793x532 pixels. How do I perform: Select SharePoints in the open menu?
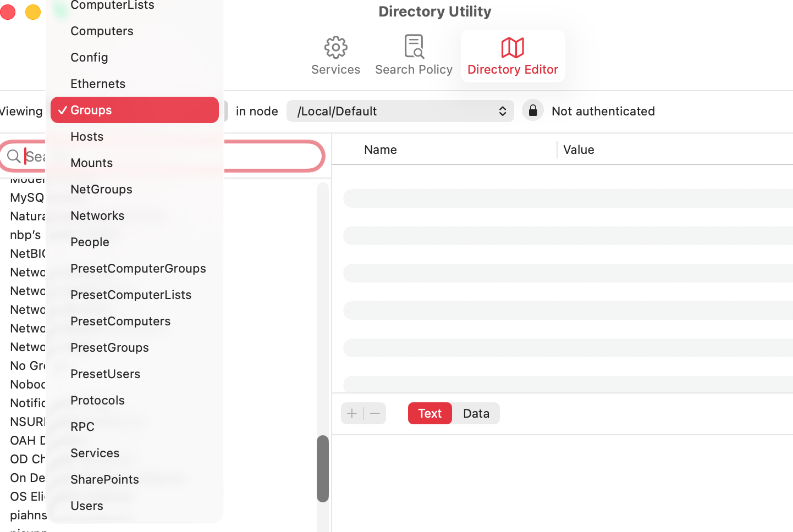104,479
